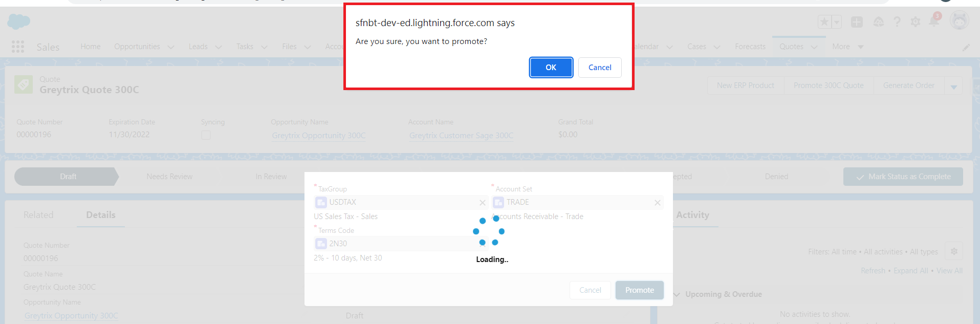Open the Forecasts tab
The image size is (980, 324).
750,47
